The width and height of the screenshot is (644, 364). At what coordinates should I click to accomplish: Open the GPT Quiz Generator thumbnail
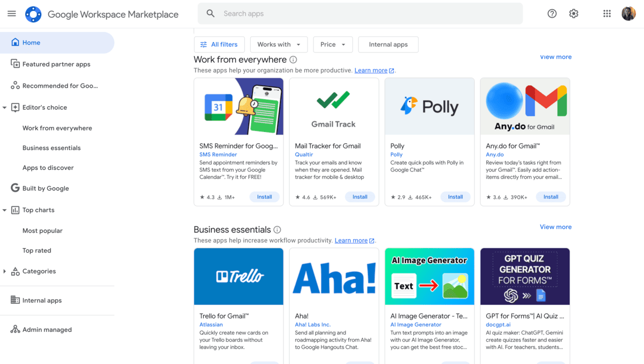pyautogui.click(x=525, y=276)
